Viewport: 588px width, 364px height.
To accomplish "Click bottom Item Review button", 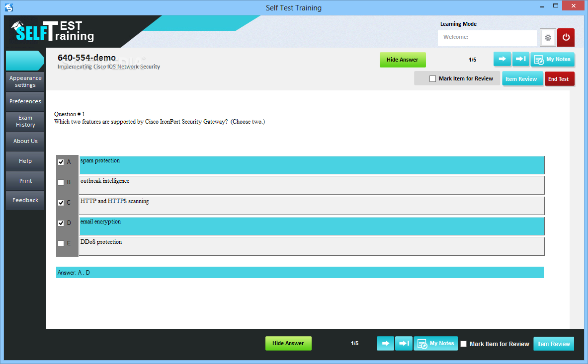I will pos(554,344).
